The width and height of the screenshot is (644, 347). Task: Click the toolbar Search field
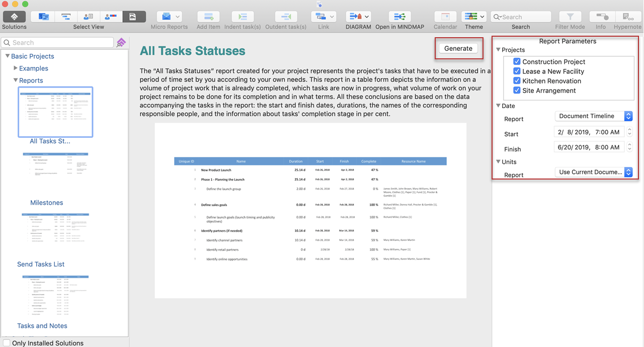click(x=521, y=17)
